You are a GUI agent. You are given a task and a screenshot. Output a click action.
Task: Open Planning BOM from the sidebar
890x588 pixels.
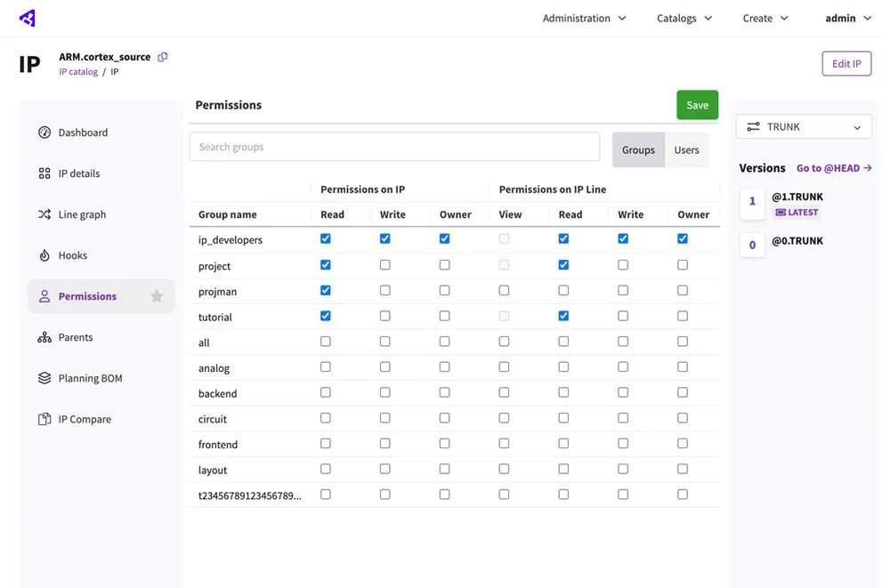(x=44, y=377)
